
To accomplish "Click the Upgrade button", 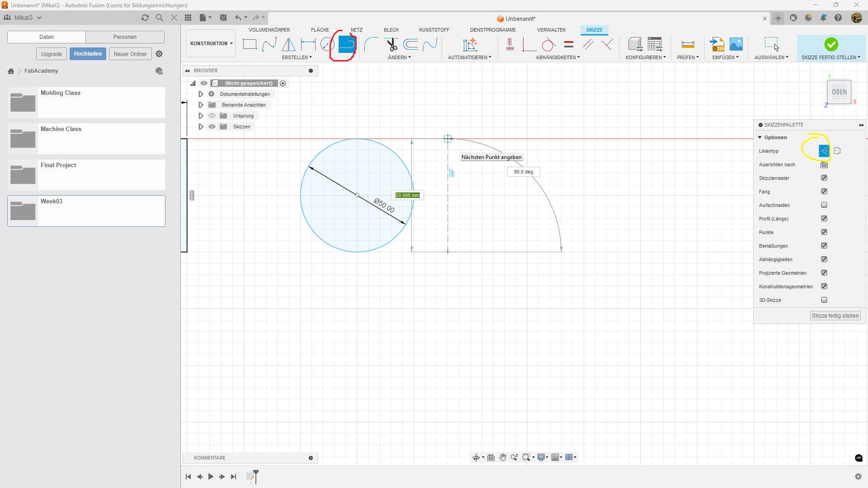I will click(x=52, y=54).
